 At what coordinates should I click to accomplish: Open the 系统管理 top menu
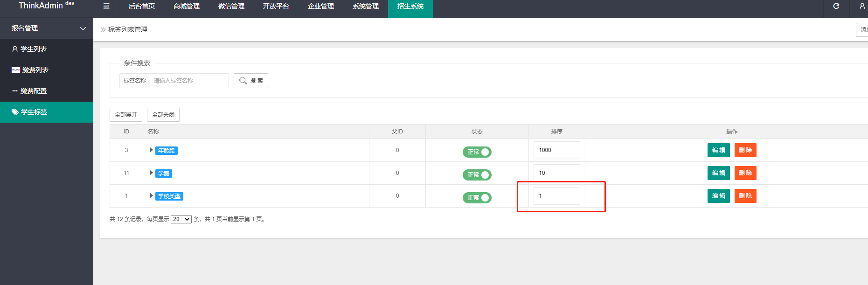366,7
